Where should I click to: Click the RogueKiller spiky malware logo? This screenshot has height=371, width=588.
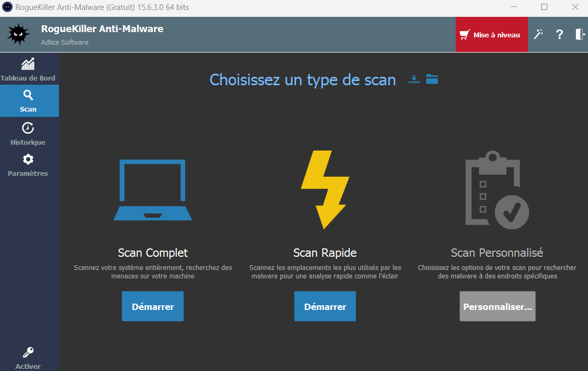[x=18, y=34]
